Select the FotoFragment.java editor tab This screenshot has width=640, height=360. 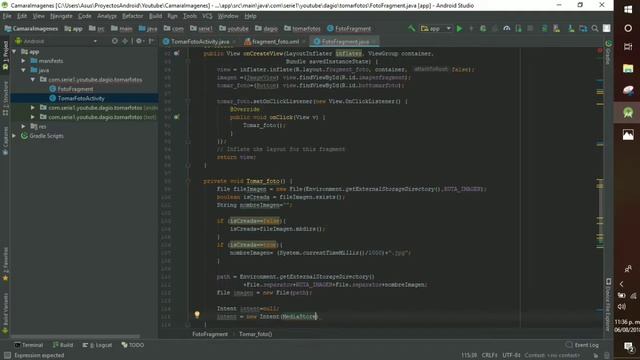coord(345,42)
